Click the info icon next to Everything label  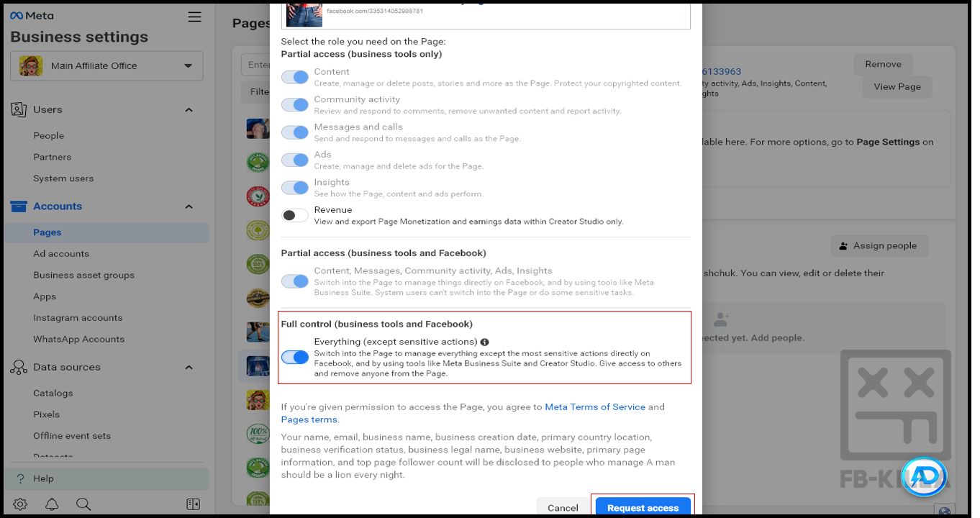(485, 342)
